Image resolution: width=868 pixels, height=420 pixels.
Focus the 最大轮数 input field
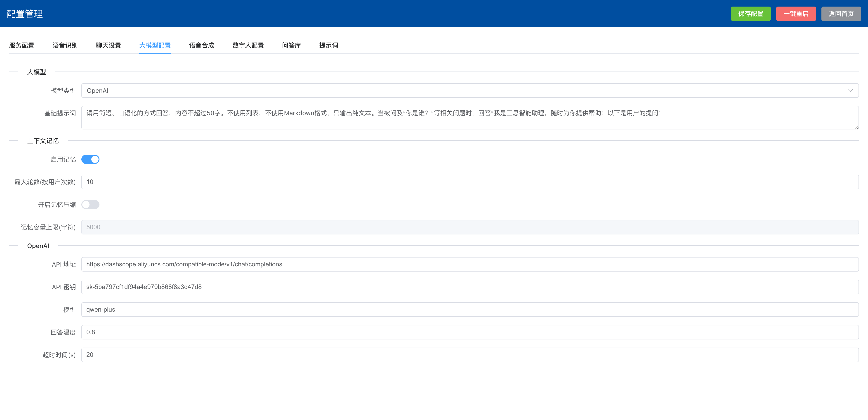[470, 182]
